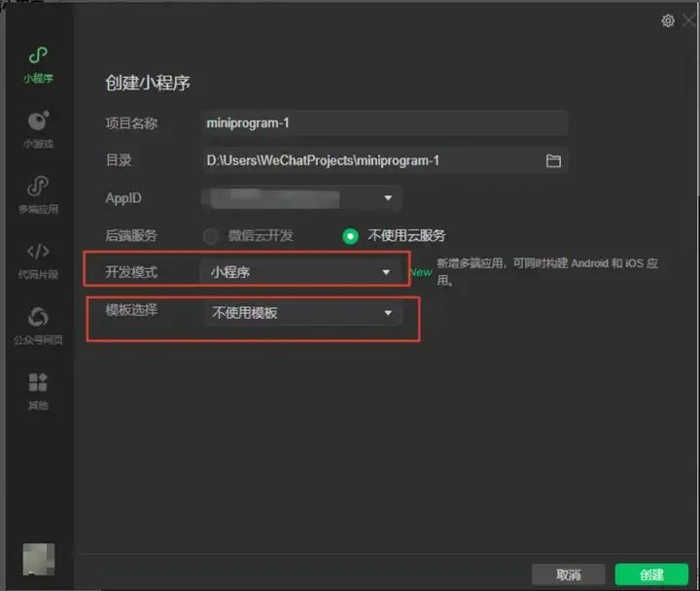Open the 其他 other projects section

pyautogui.click(x=38, y=392)
